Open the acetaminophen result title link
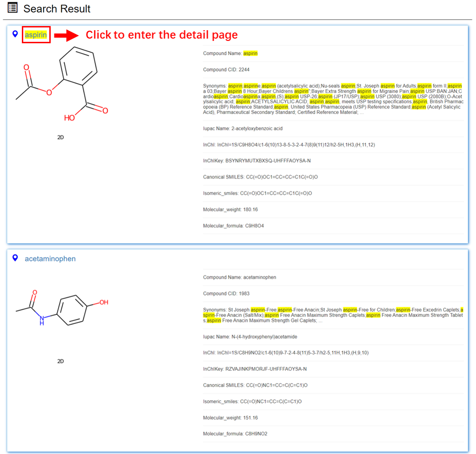Viewport: 476px width, 454px height. (50, 259)
